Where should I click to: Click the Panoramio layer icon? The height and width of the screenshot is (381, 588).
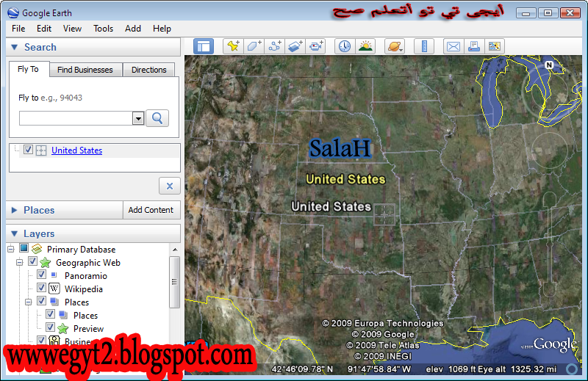(x=54, y=275)
